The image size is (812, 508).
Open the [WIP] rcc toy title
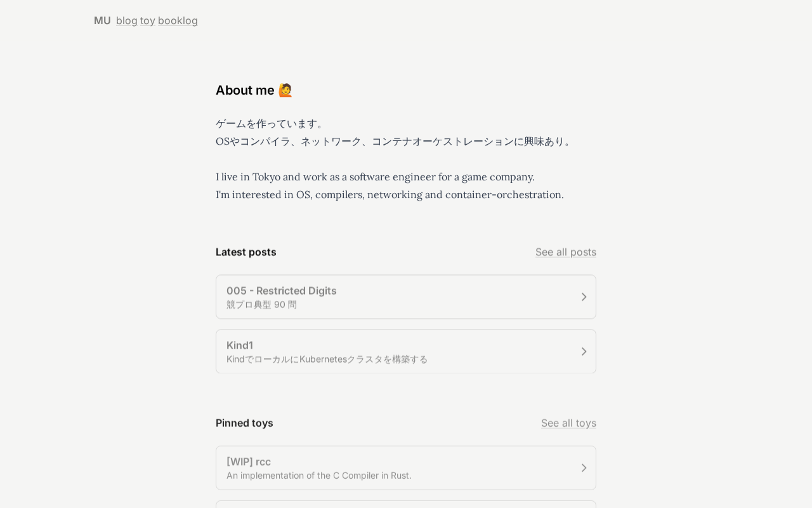249,462
